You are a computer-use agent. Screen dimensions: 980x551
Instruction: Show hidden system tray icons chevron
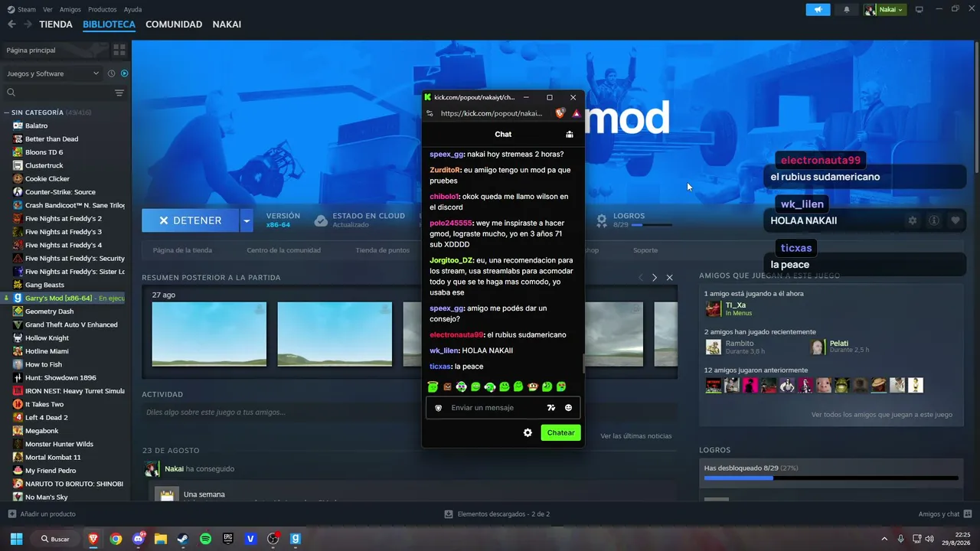884,539
